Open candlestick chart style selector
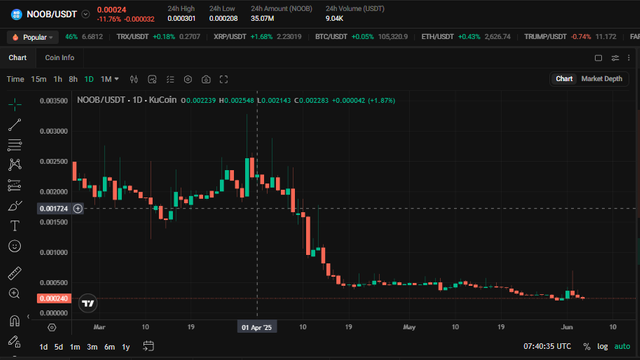 click(134, 80)
